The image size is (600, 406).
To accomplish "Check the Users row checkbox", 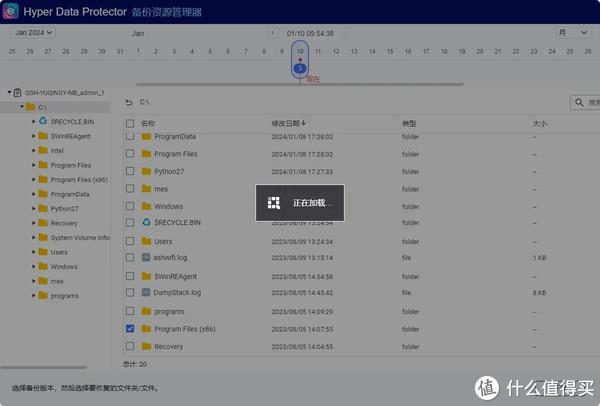I will pyautogui.click(x=130, y=241).
